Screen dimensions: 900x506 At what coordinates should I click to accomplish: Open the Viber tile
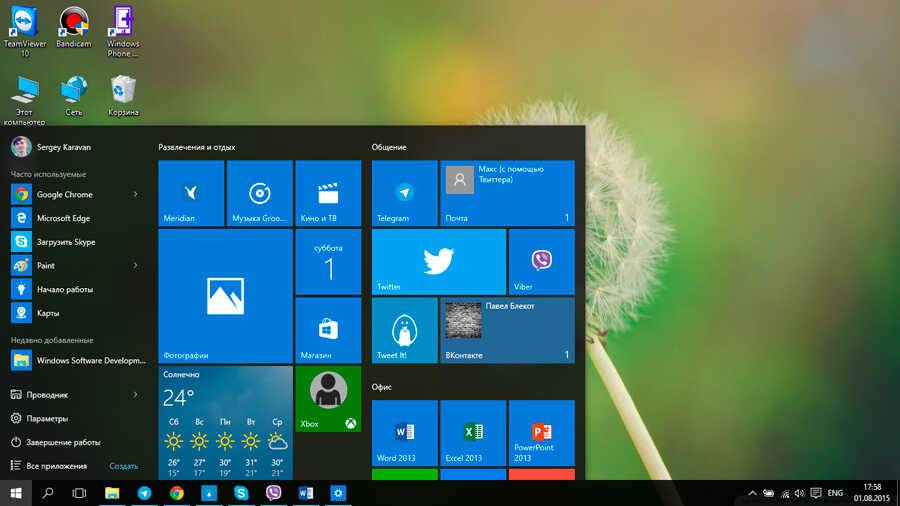541,261
